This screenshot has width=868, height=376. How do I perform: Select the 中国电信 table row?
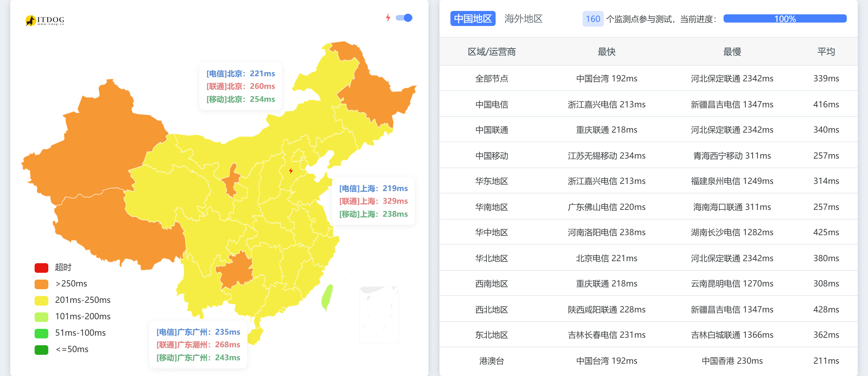click(649, 104)
